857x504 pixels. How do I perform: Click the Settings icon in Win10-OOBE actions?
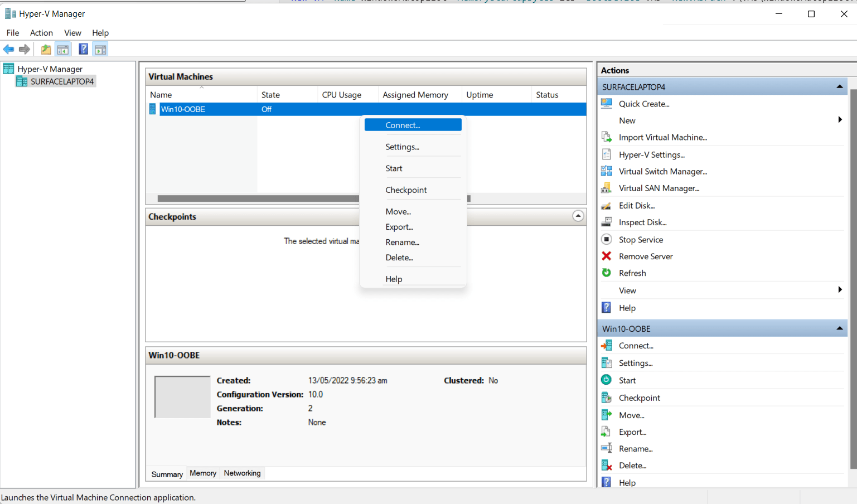(x=607, y=363)
